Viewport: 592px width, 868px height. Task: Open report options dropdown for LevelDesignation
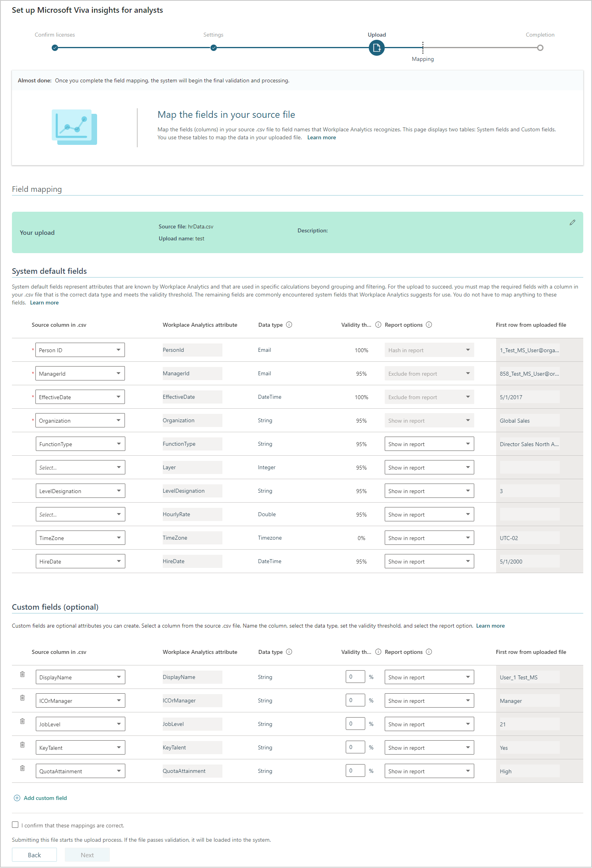[x=429, y=491]
